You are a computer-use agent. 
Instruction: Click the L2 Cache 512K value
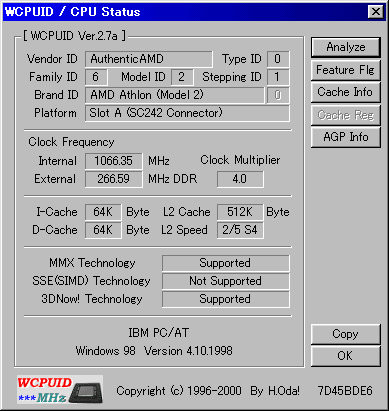tap(240, 212)
